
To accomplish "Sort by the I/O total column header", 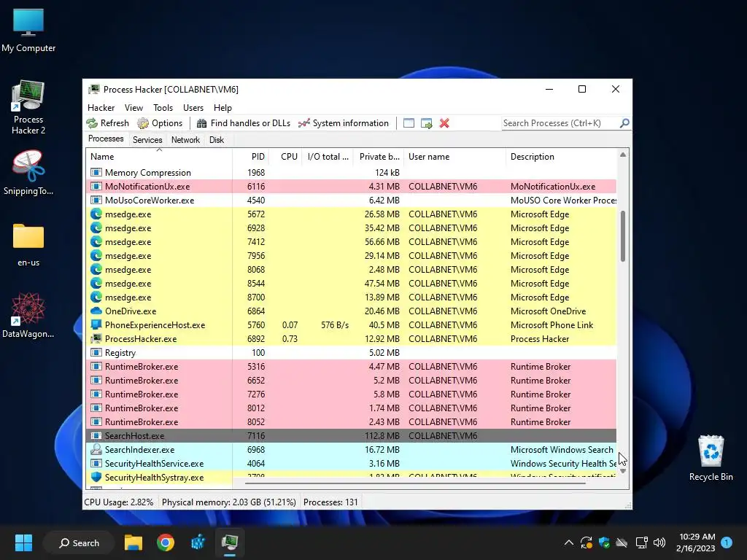I will click(328, 157).
